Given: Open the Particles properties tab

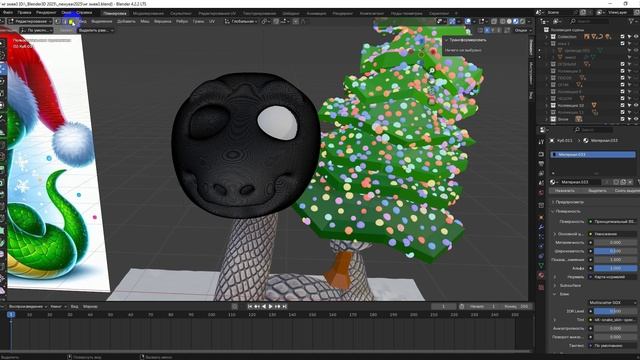Looking at the screenshot, I should click(x=541, y=237).
